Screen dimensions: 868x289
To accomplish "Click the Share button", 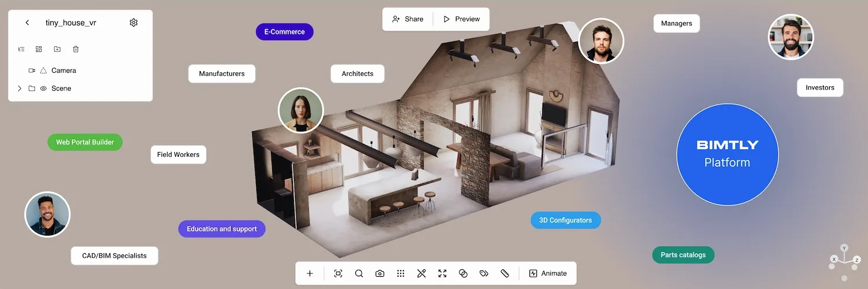I will pyautogui.click(x=407, y=19).
